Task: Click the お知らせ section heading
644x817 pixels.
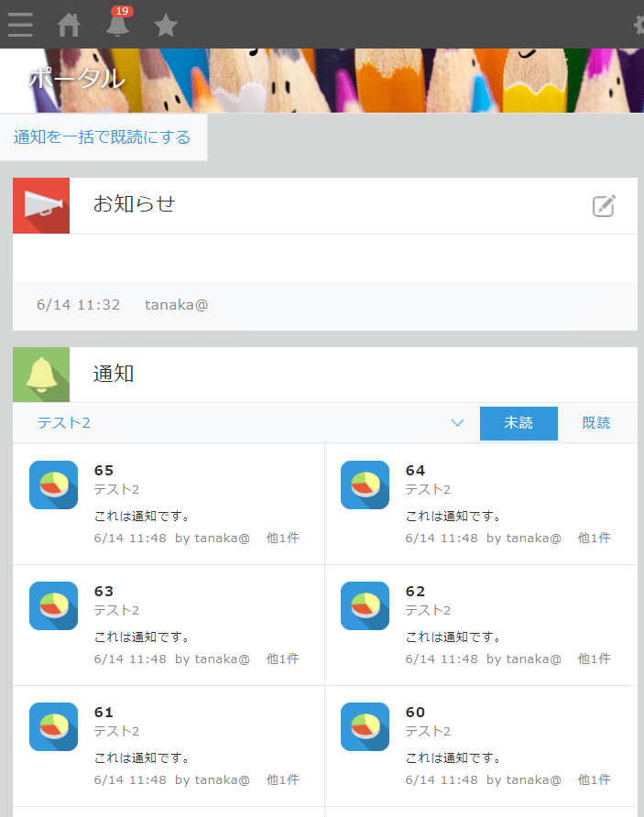Action: 134,203
